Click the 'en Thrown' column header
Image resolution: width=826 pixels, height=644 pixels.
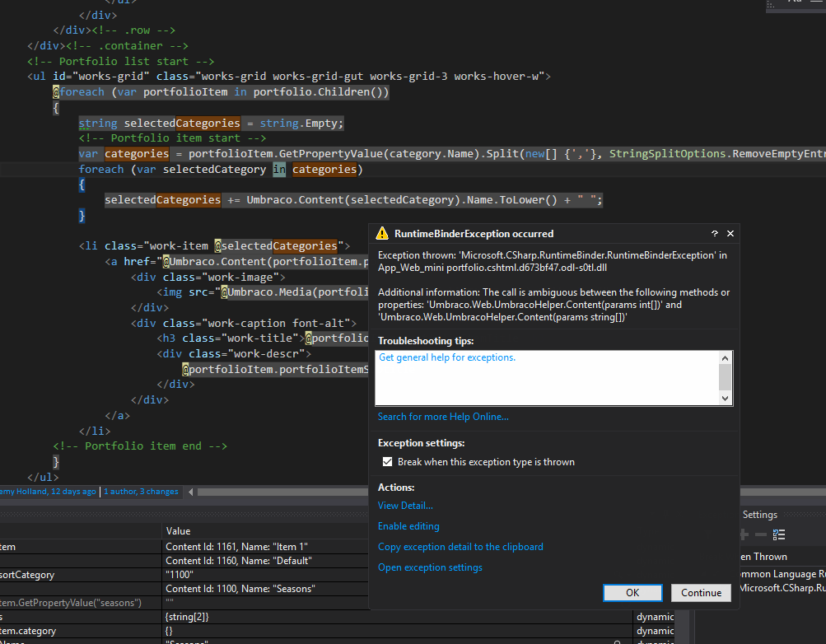click(x=764, y=557)
